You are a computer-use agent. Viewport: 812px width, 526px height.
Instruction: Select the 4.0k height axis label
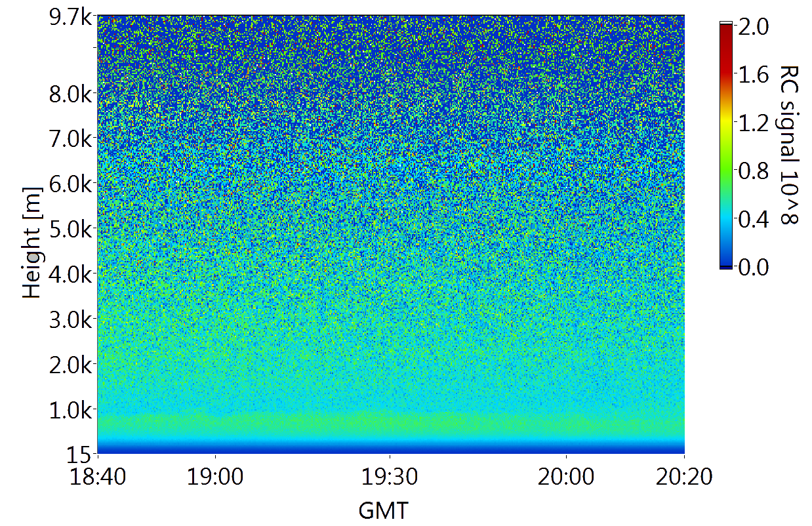pos(71,273)
